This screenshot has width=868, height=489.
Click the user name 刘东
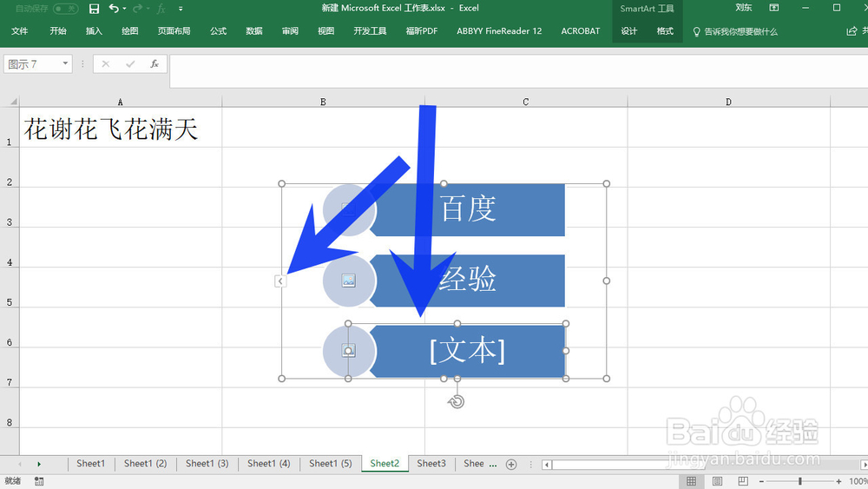pyautogui.click(x=744, y=8)
